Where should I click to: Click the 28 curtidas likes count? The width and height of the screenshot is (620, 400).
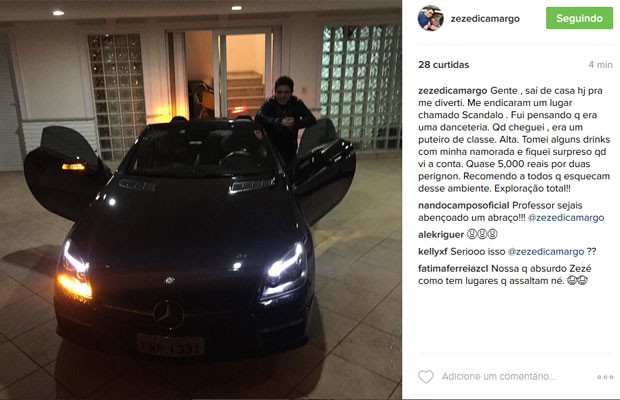[444, 65]
